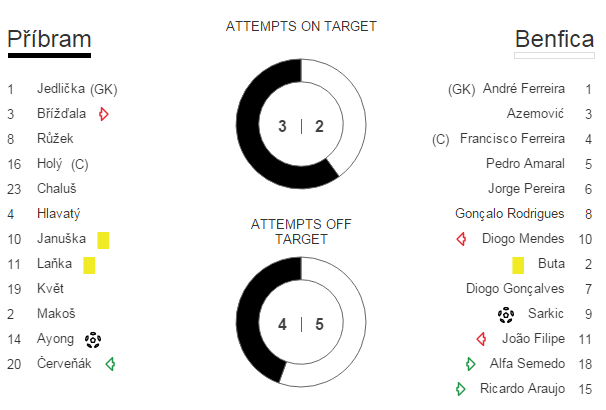
Task: Click the Attempts On Target donut chart
Action: coord(301,124)
